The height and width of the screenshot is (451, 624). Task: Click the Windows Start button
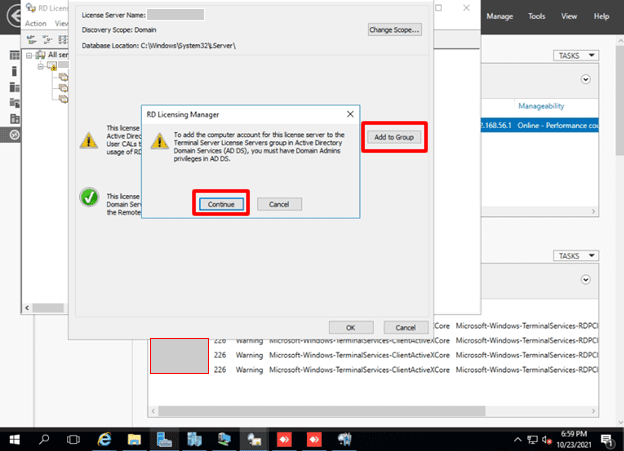[14, 440]
